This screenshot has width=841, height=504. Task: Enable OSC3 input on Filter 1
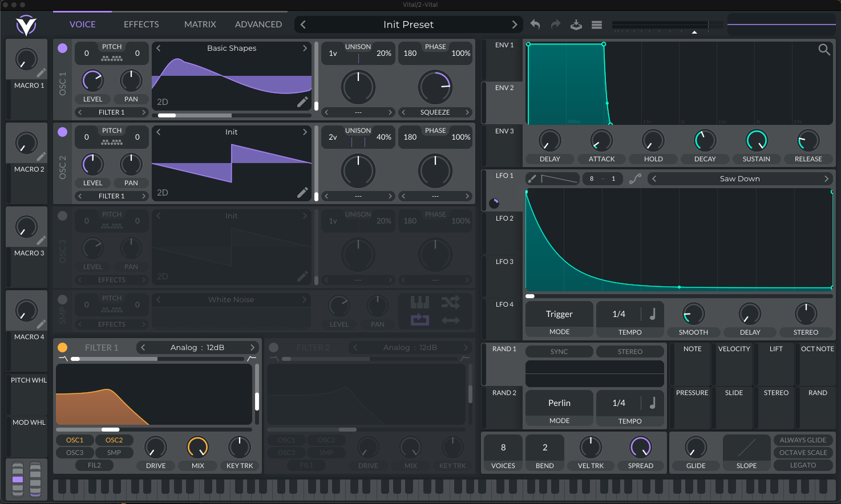pos(75,453)
